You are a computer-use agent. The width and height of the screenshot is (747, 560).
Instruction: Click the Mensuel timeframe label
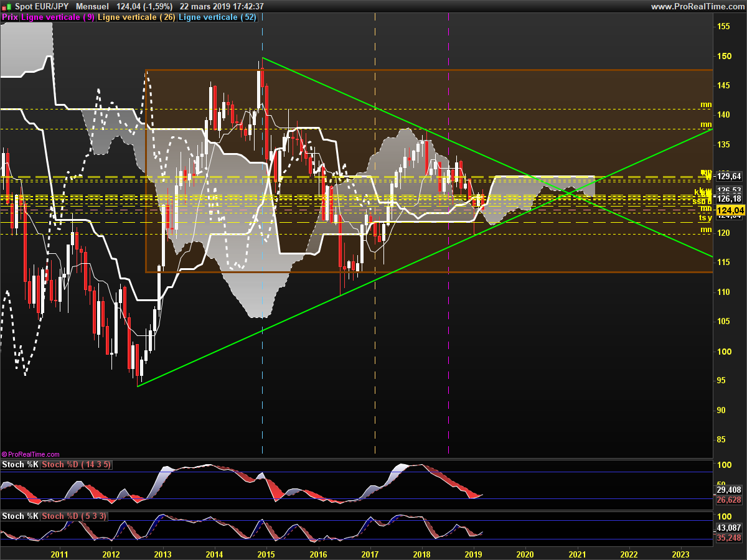[92, 6]
